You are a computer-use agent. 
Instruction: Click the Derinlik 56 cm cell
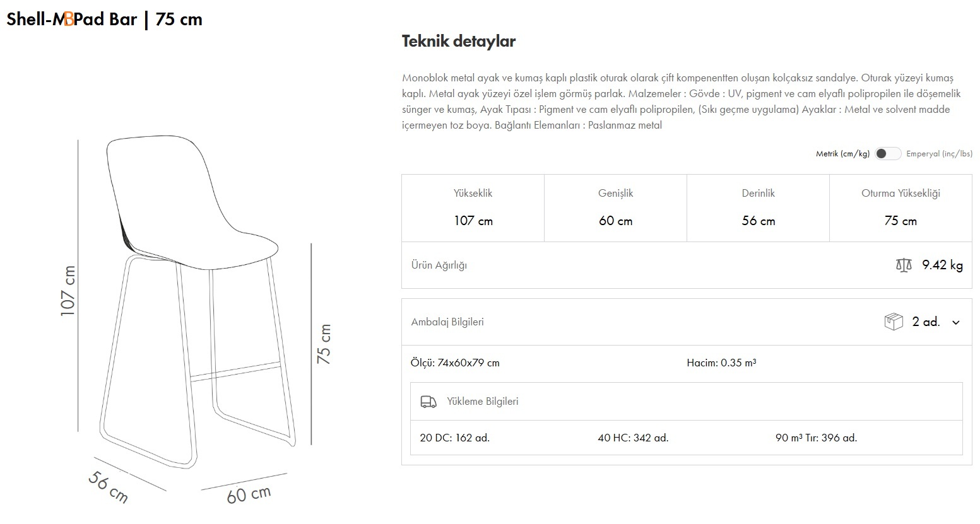tap(758, 208)
